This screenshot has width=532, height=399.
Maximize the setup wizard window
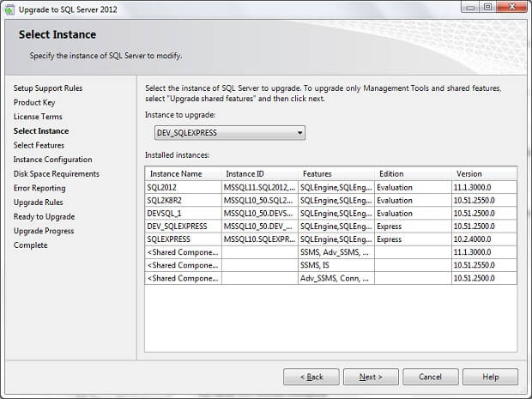(x=487, y=7)
